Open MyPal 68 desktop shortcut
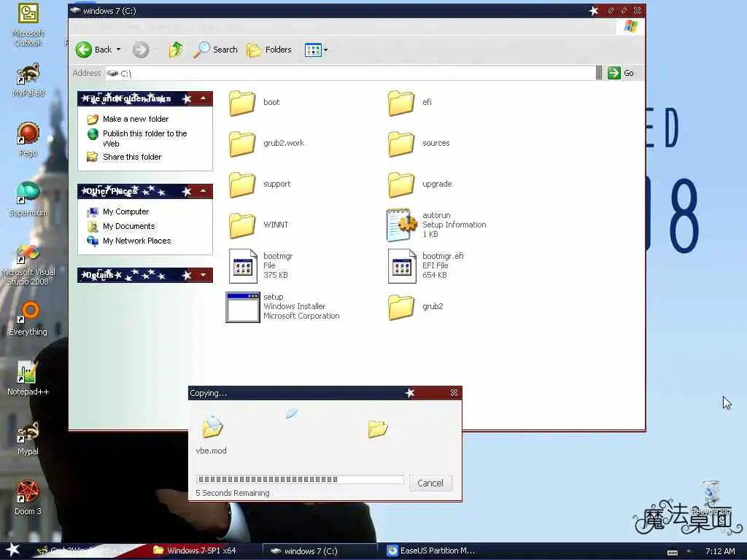747x560 pixels. click(28, 80)
